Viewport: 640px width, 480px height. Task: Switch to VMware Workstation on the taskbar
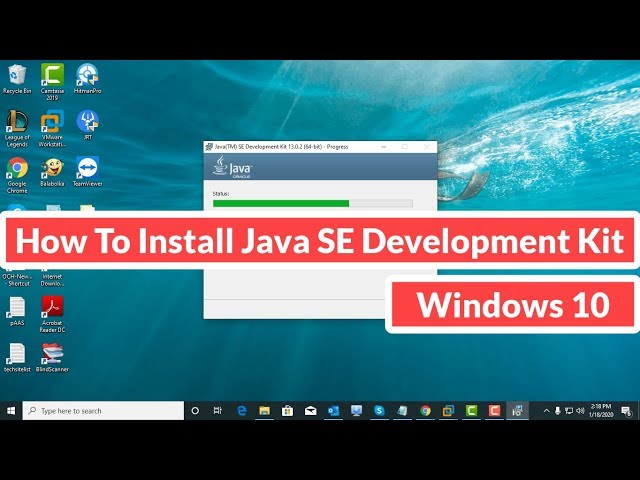(x=448, y=411)
